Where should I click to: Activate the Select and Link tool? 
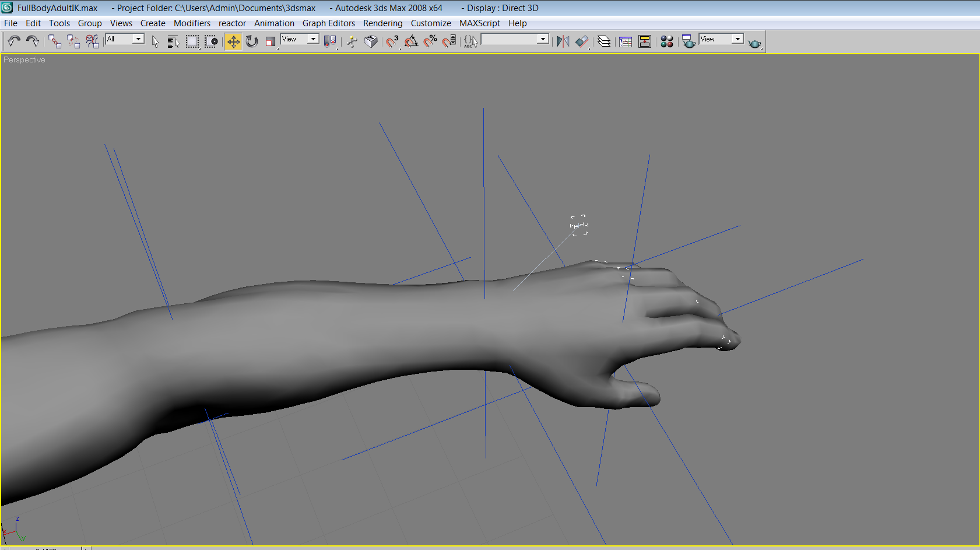pos(55,41)
